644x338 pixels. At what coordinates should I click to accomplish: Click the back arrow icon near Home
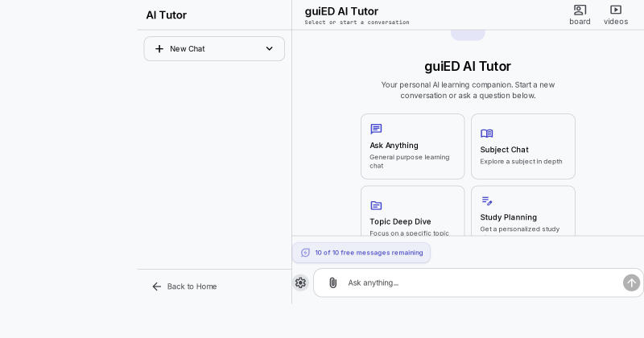pos(156,286)
